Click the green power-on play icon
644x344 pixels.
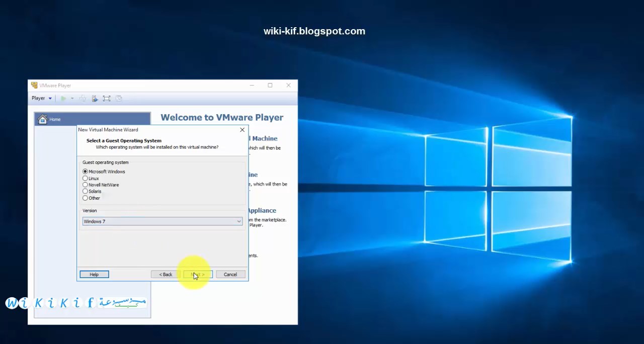[63, 99]
